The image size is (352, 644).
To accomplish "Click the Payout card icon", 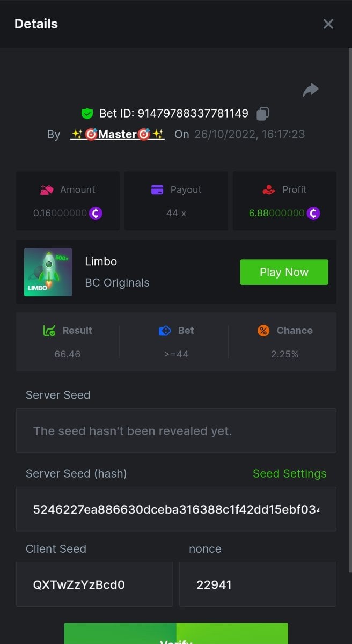I will coord(157,189).
